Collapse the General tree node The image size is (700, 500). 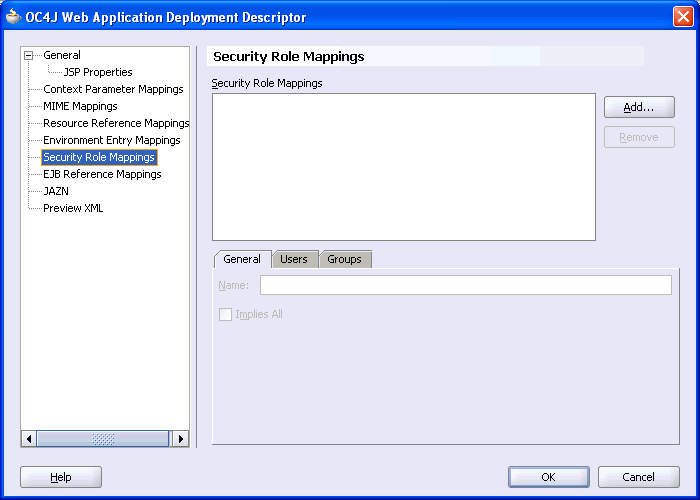point(29,55)
